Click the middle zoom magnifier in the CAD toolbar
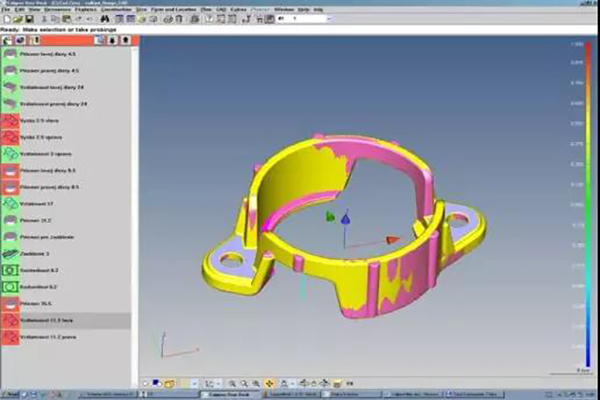The height and width of the screenshot is (400, 600). 244,384
